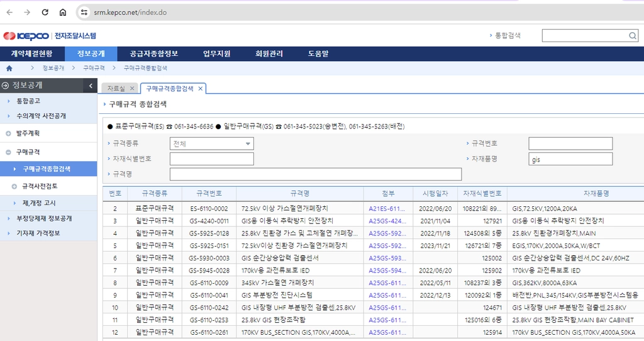Click the 통합검색 input field
The width and height of the screenshot is (644, 341).
tap(585, 36)
